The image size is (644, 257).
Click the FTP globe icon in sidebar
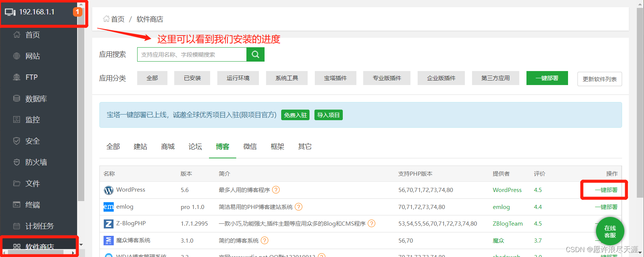coord(17,77)
